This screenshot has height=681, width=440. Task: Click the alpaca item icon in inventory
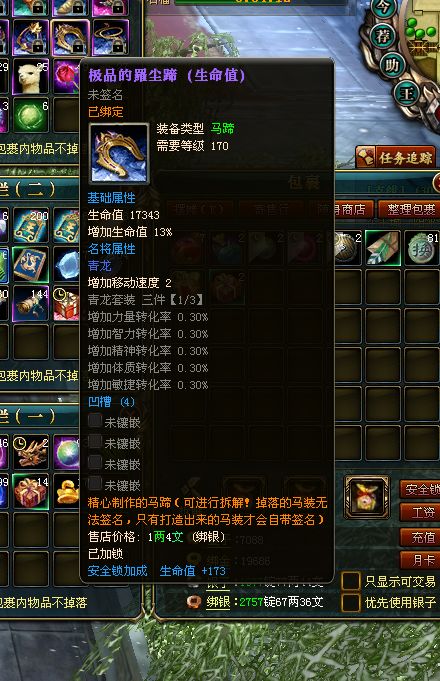click(30, 76)
